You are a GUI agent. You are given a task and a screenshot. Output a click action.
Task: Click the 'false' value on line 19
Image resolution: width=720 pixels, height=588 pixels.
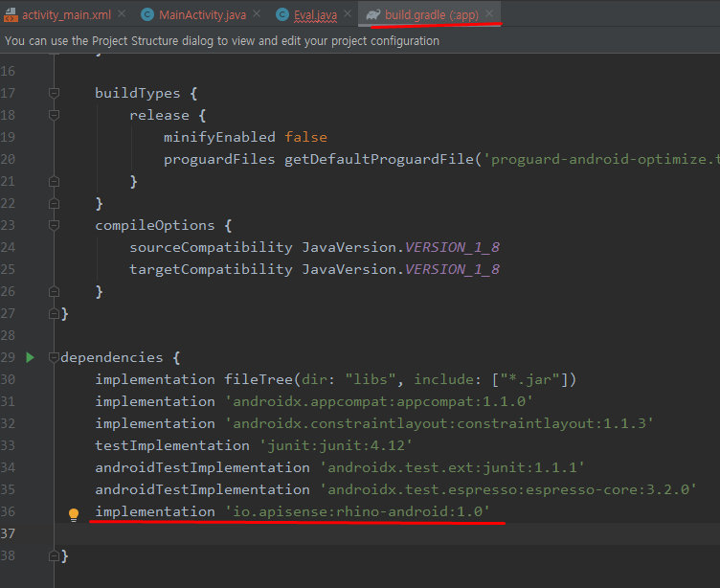coord(305,137)
